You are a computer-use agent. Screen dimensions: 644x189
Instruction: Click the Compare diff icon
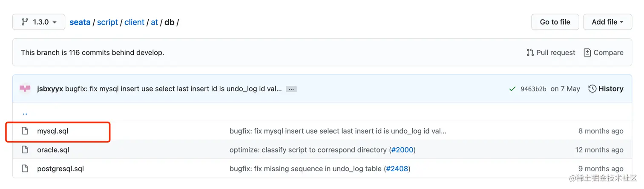587,53
